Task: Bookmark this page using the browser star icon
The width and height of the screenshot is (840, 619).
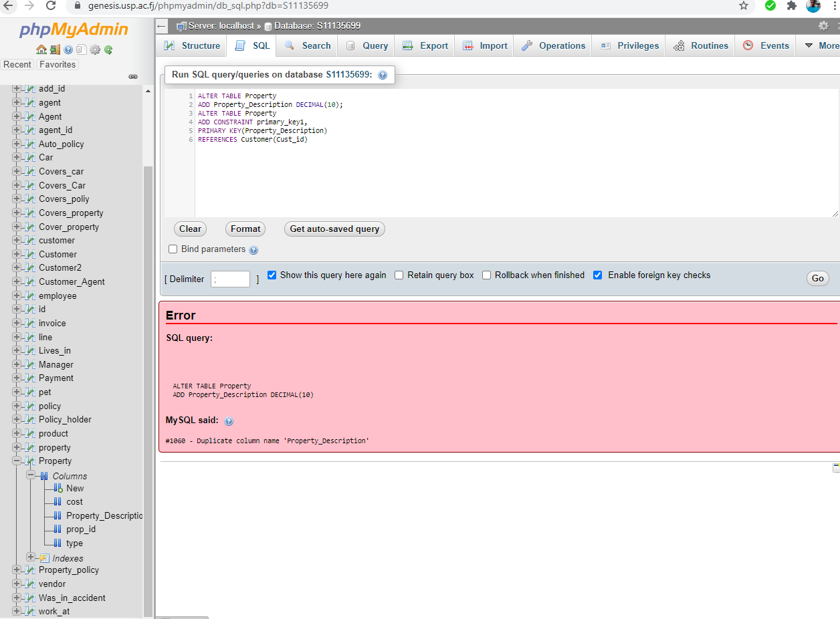Action: coord(744,5)
